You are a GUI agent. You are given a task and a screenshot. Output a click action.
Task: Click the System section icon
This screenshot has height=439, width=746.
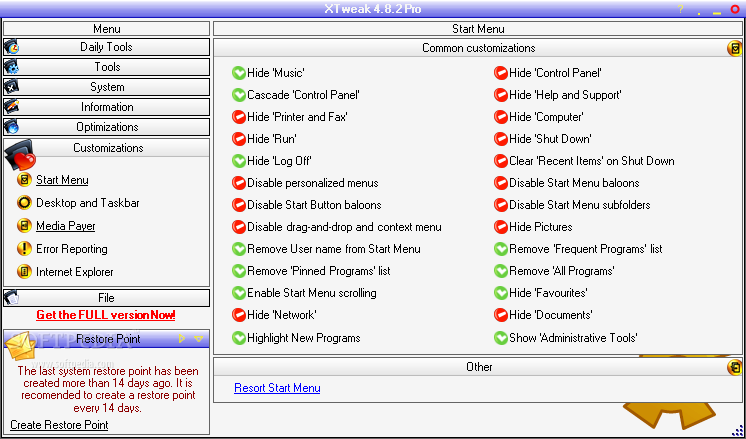coord(12,87)
